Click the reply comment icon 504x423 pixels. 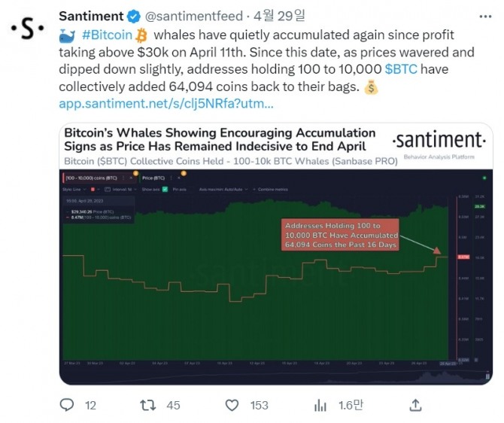point(67,405)
